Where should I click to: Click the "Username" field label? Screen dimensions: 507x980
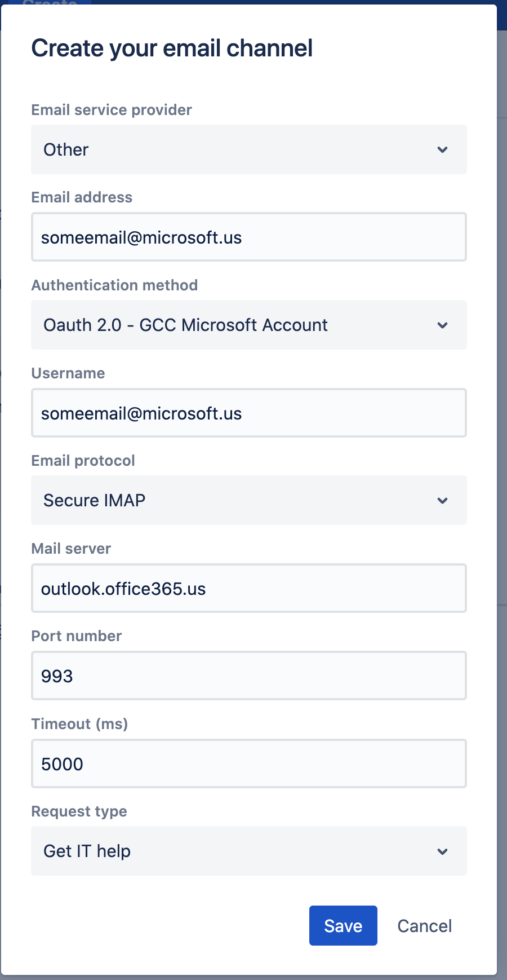pyautogui.click(x=68, y=373)
